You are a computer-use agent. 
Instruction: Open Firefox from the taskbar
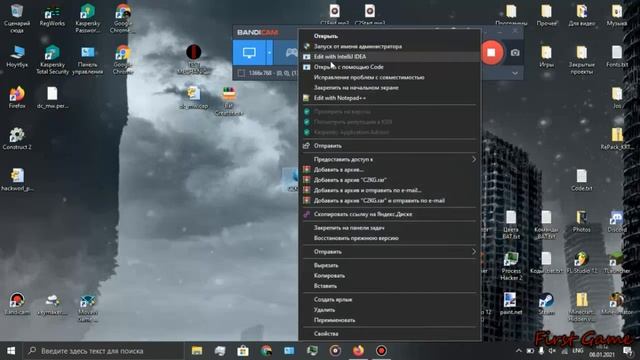point(358,351)
